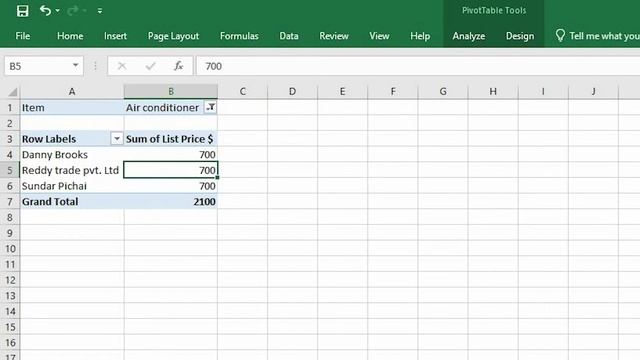Open the Page Layout tab
This screenshot has height=360, width=640.
click(173, 36)
